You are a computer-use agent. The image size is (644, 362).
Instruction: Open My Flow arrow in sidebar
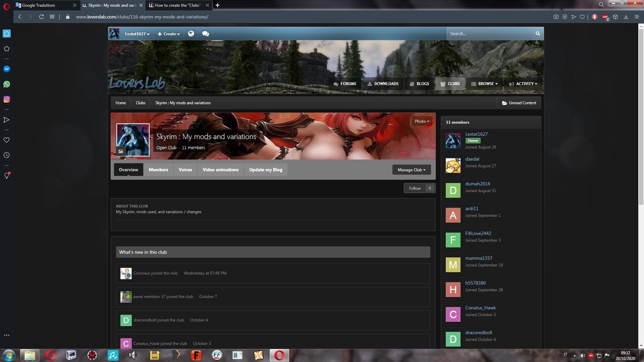(6, 120)
